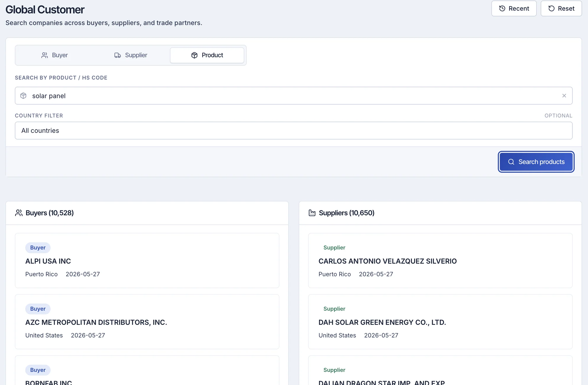Click the Search products button
The image size is (588, 385).
pos(536,162)
